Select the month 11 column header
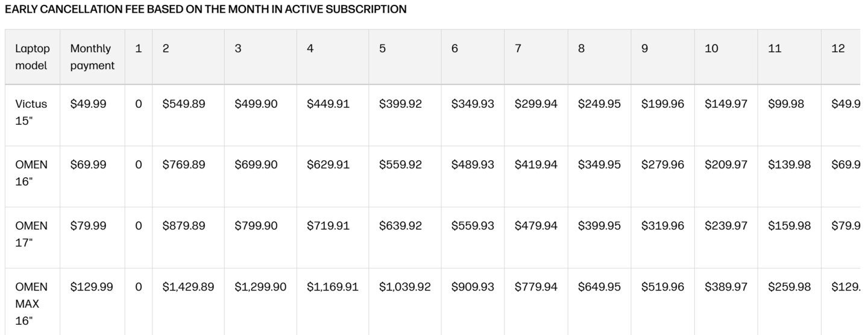The width and height of the screenshot is (868, 335). (x=775, y=49)
